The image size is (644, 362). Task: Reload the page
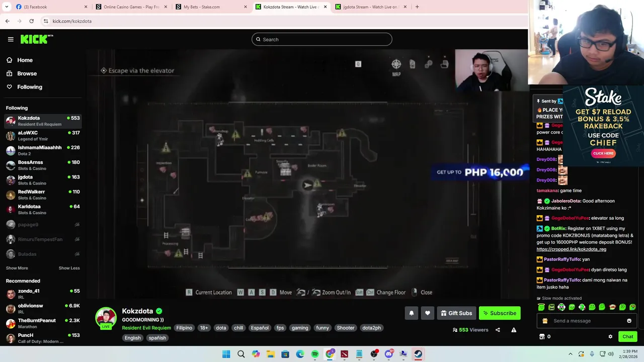pyautogui.click(x=31, y=21)
